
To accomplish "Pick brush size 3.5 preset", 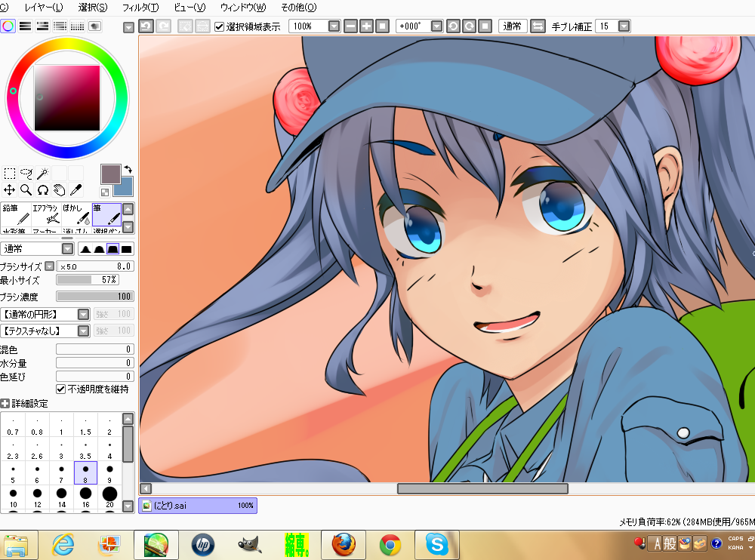I will tap(86, 449).
